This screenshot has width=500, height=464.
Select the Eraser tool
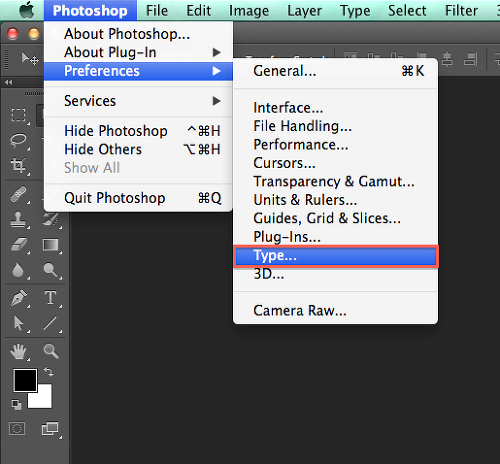click(19, 244)
